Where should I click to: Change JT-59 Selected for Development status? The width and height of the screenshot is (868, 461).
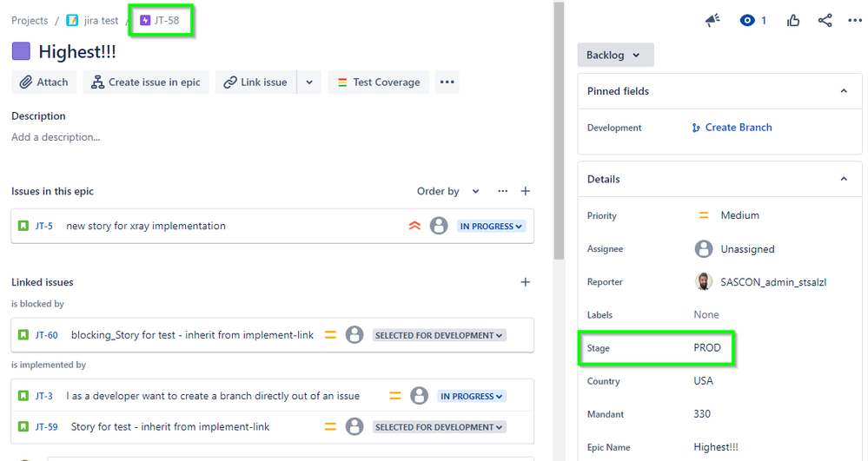coord(439,426)
